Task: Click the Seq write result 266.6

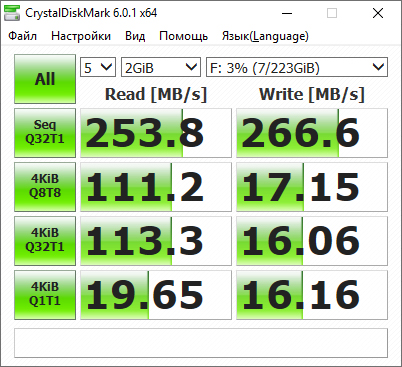Action: tap(312, 133)
